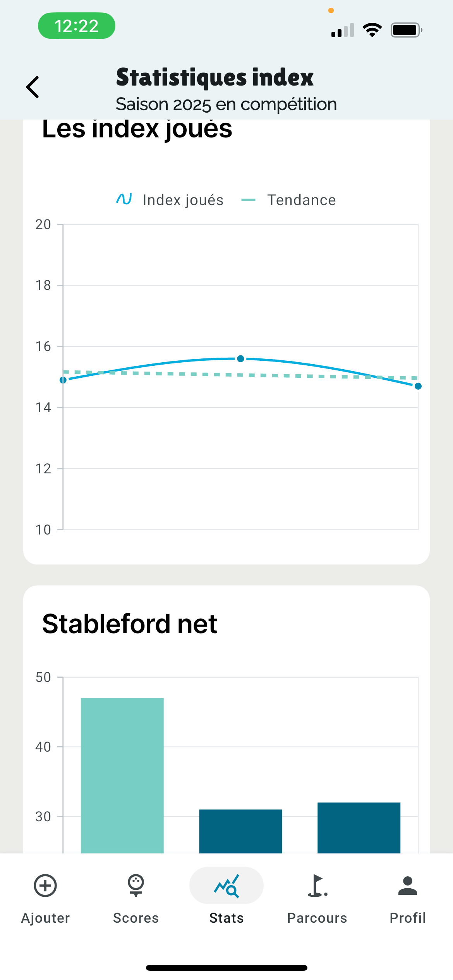Image resolution: width=453 pixels, height=980 pixels.
Task: Tap the battery indicator icon
Action: (406, 30)
